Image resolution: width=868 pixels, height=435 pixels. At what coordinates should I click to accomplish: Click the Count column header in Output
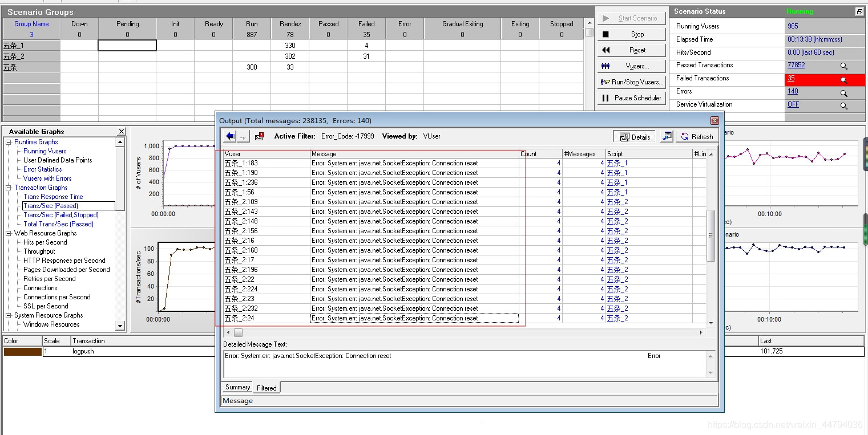[x=541, y=154]
